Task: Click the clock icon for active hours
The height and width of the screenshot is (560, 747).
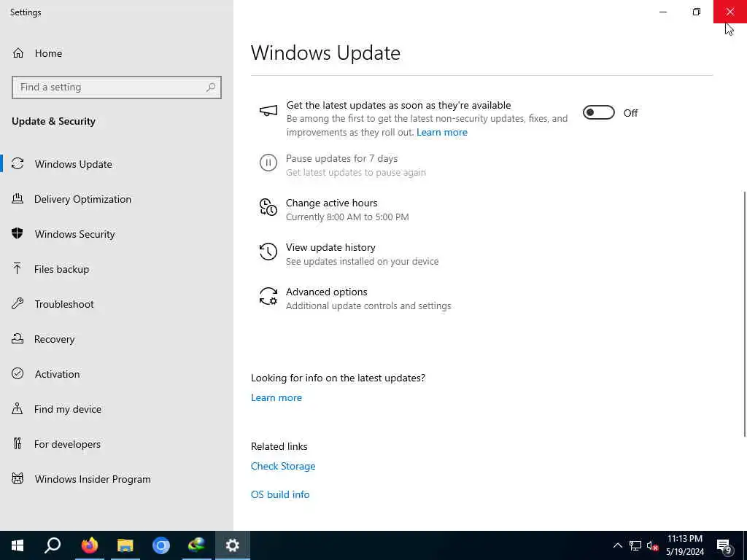Action: [268, 207]
